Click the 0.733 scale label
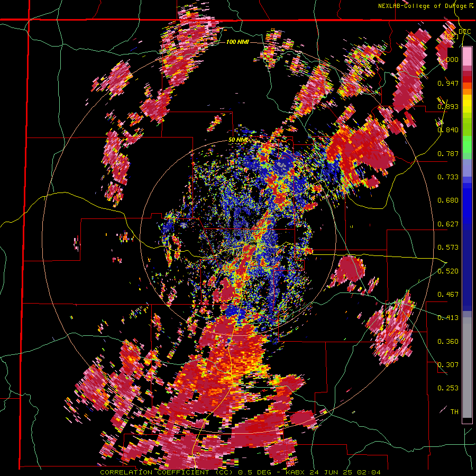 coord(448,177)
